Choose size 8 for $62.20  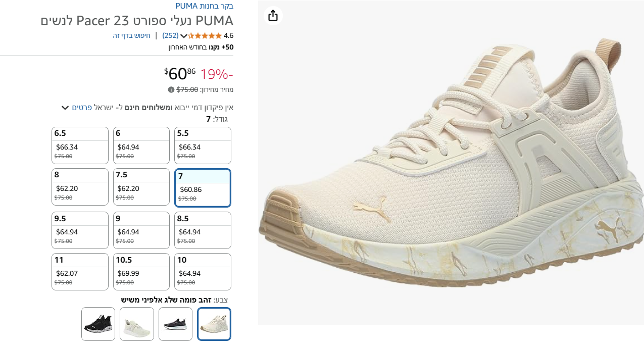tap(80, 187)
